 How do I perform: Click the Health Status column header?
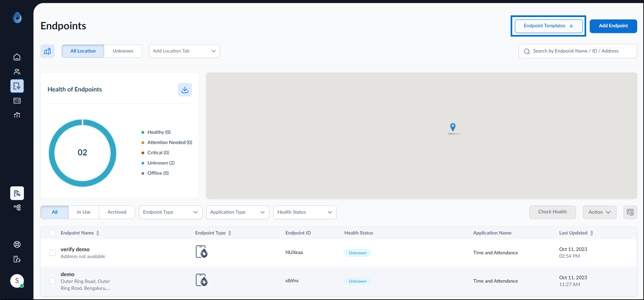pos(359,233)
